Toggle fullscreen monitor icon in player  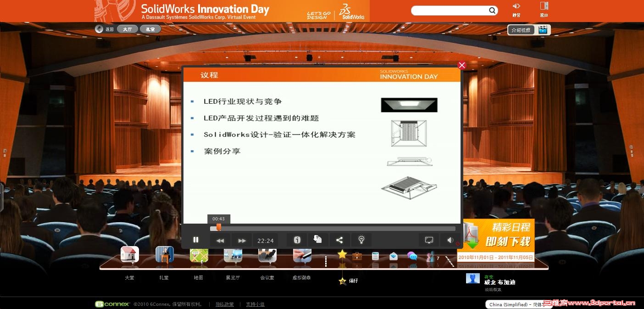point(429,240)
